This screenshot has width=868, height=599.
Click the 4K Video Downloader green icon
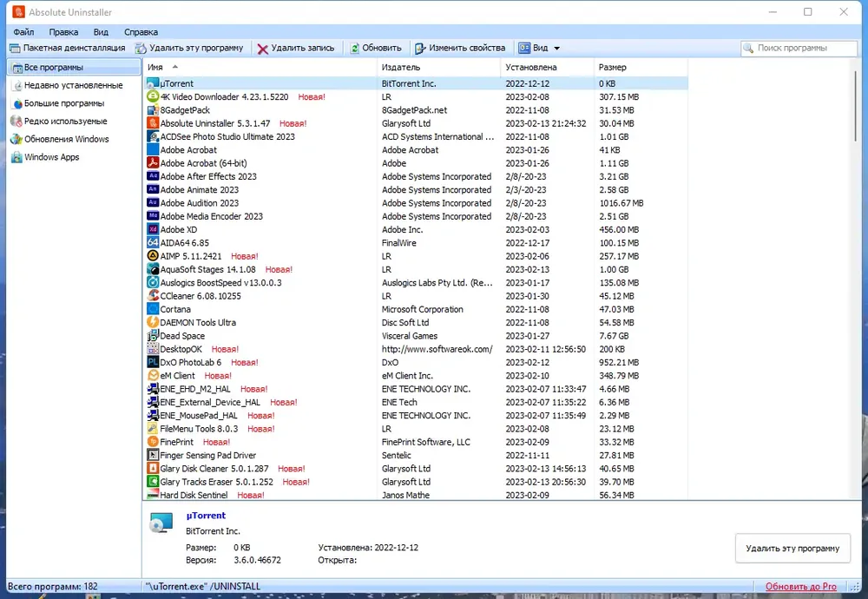click(x=153, y=96)
